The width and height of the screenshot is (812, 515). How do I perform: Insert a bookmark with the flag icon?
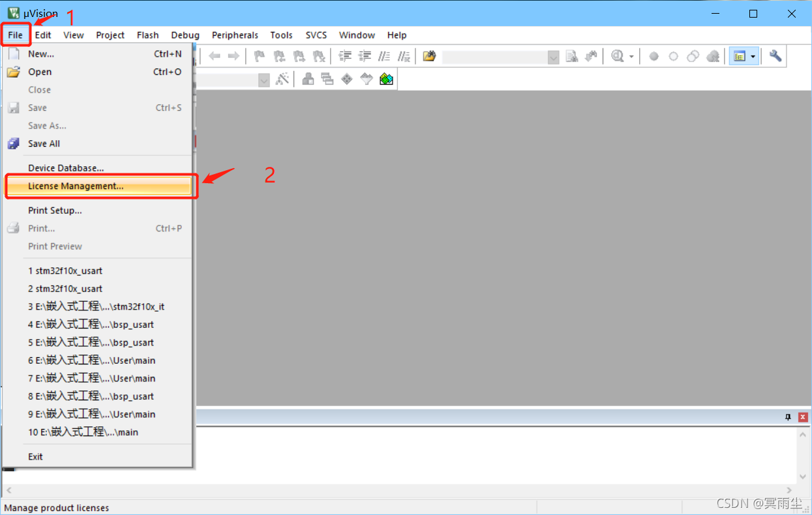coord(260,57)
